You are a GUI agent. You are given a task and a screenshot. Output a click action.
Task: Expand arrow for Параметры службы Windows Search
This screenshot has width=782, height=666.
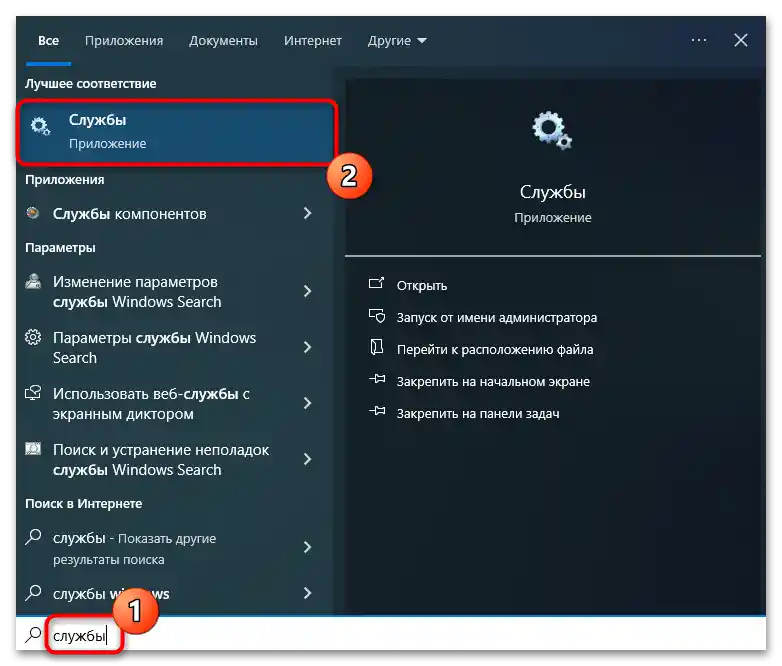[308, 347]
